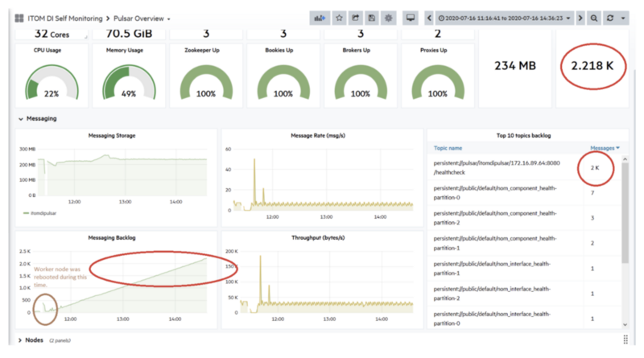Shift time range backward with left arrow

click(429, 18)
